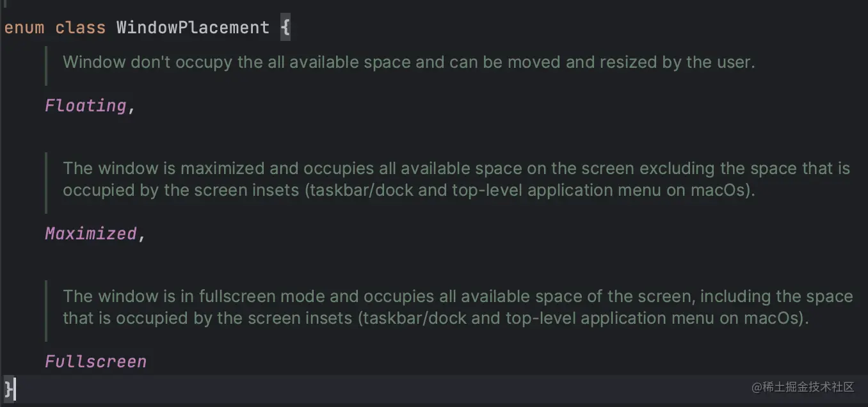
Task: Click the Fullscreen enum constant
Action: (96, 362)
